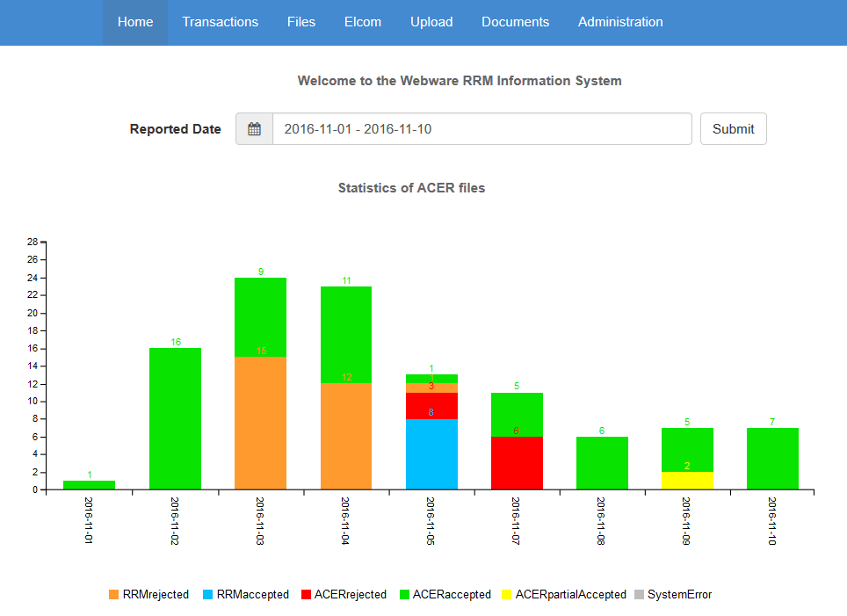Viewport: 847px width, 616px height.
Task: Hide the ACERaccepted series in legend
Action: (404, 595)
